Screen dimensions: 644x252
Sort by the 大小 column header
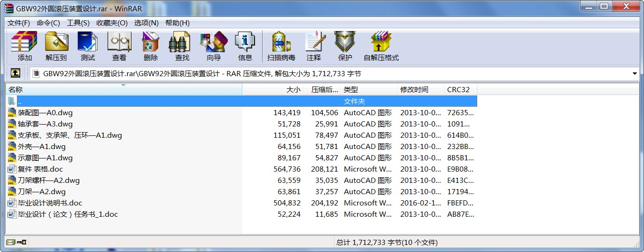click(273, 90)
